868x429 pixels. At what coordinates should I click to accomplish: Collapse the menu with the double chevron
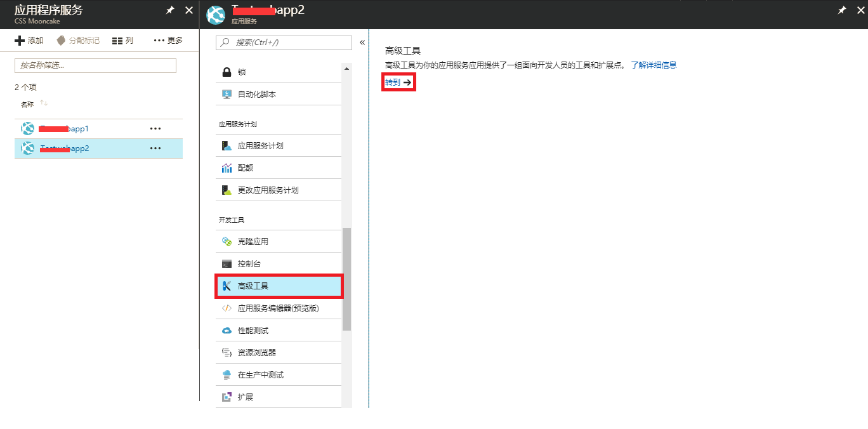(362, 43)
